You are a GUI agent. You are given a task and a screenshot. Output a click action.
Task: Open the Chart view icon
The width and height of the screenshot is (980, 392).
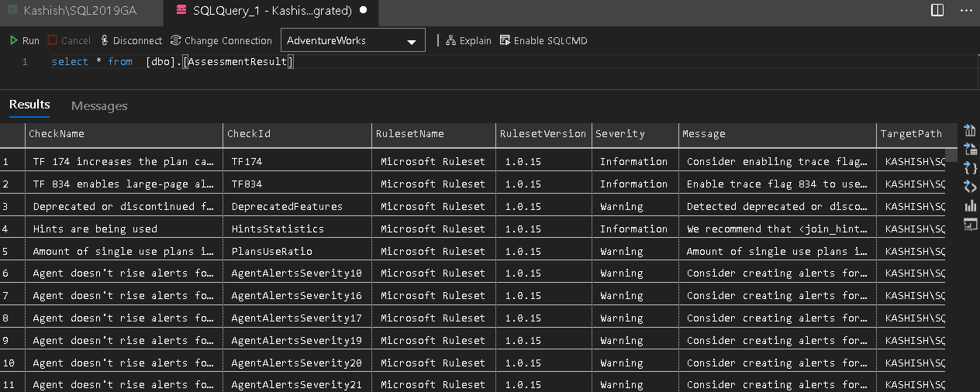pyautogui.click(x=970, y=205)
